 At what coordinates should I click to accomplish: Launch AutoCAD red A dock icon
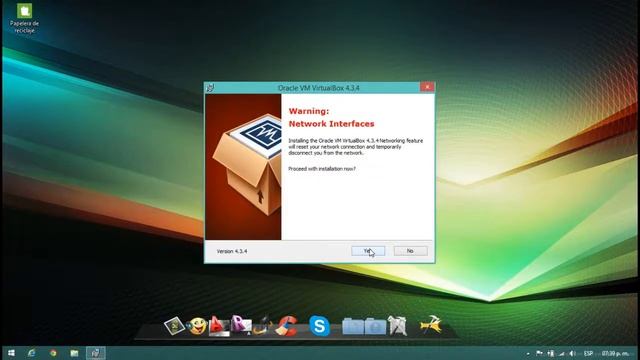(219, 327)
